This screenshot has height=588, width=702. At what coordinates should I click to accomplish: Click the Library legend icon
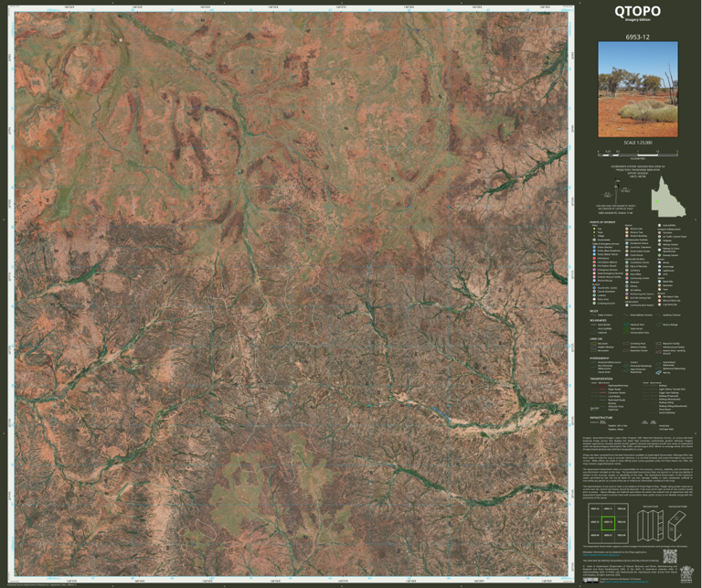point(627,285)
